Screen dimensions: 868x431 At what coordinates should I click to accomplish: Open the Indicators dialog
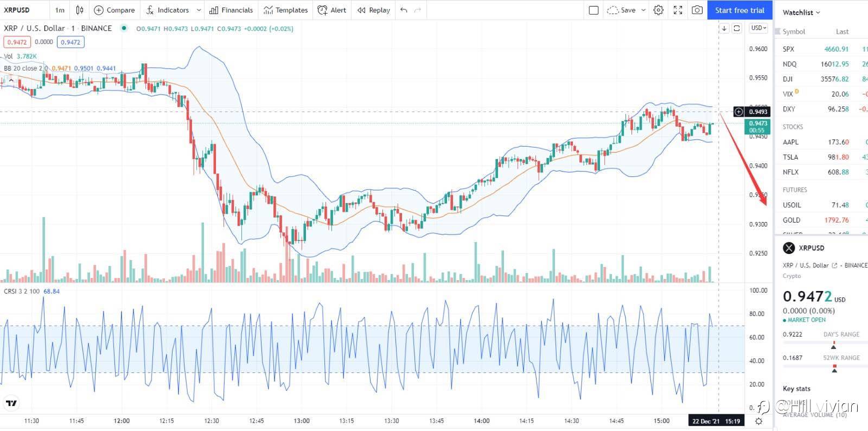[167, 10]
